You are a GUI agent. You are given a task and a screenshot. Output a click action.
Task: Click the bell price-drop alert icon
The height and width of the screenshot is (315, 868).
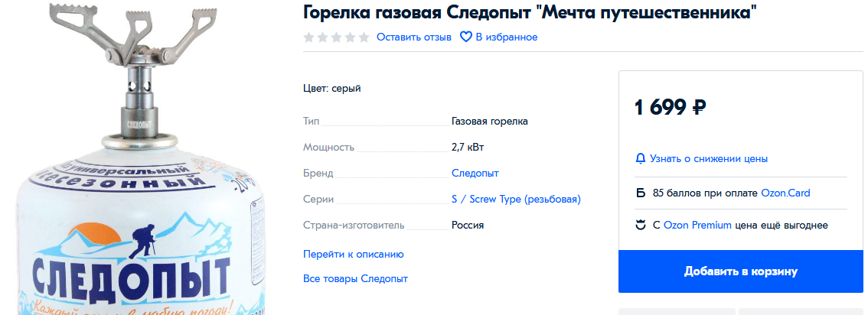click(x=641, y=159)
